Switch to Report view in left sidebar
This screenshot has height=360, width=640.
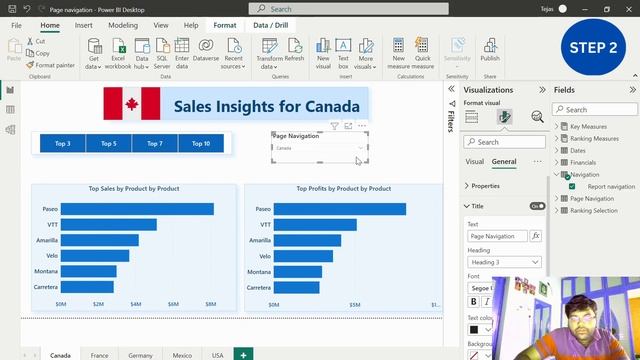10,90
